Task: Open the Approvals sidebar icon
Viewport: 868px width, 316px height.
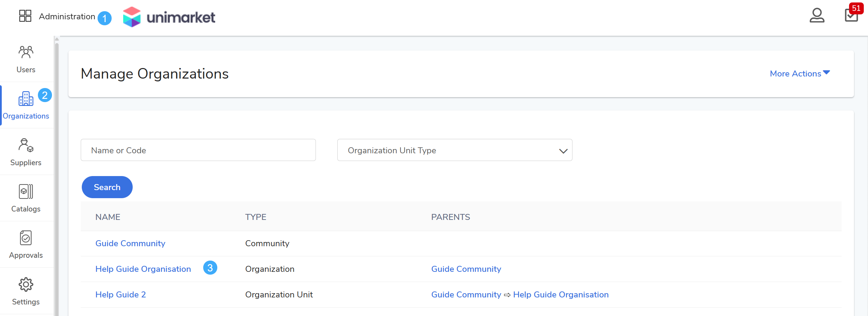Action: click(x=26, y=238)
